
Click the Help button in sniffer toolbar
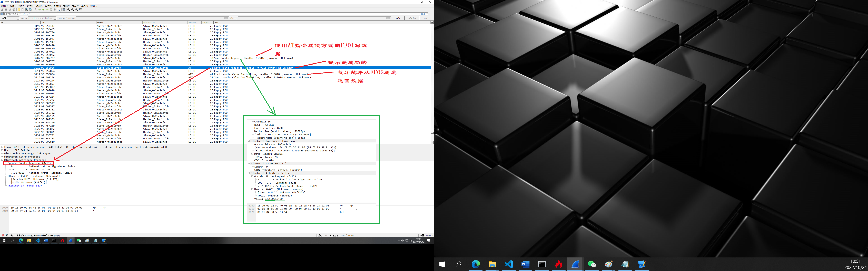coord(398,18)
